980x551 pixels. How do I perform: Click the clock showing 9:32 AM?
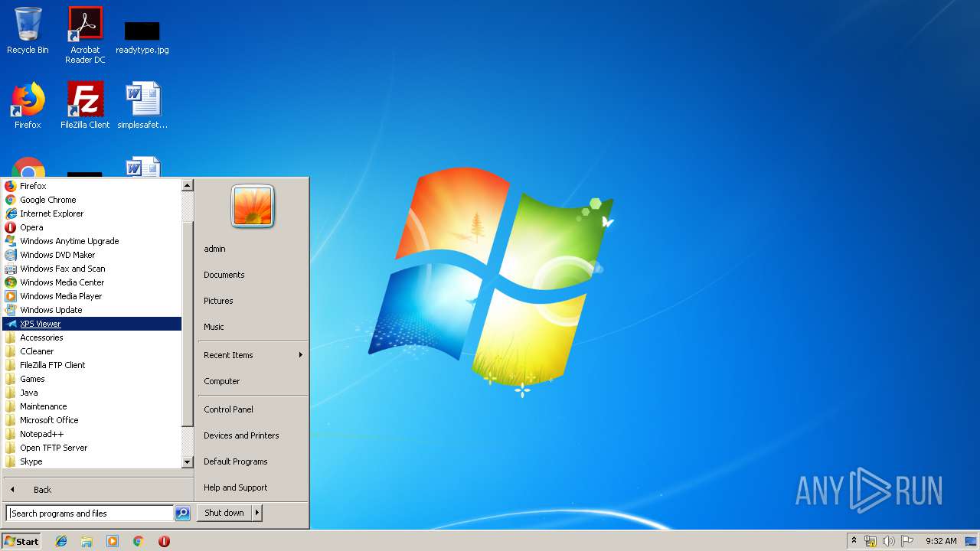click(x=941, y=541)
